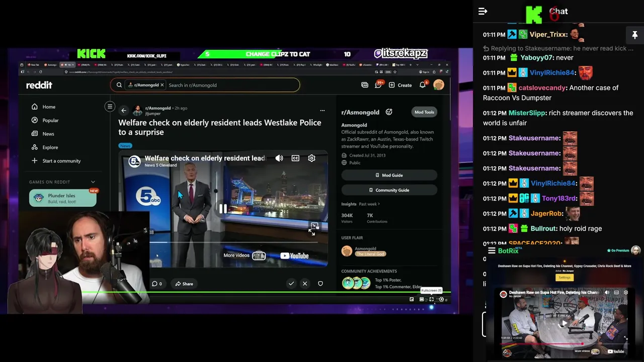
Task: Open stream player settings icon
Action: coord(441,299)
